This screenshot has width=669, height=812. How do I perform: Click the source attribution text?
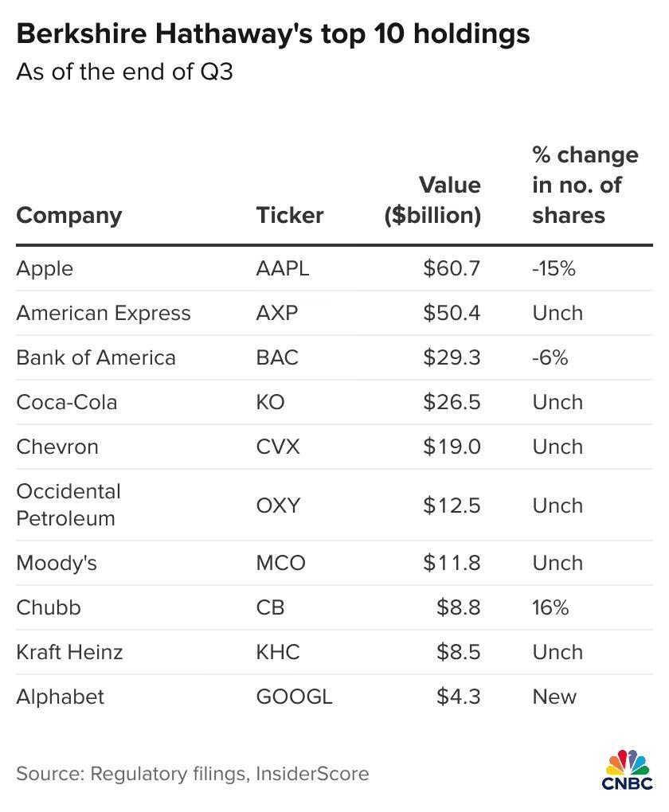coord(193,773)
